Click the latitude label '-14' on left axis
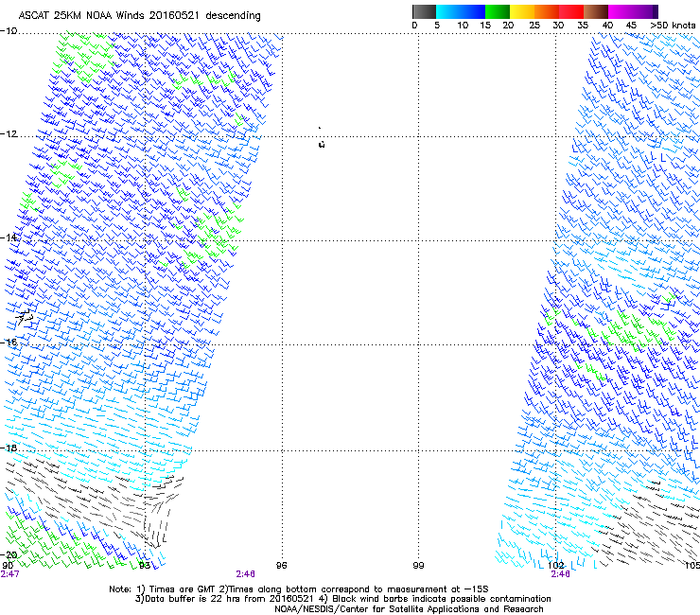This screenshot has height=615, width=700. click(x=9, y=237)
